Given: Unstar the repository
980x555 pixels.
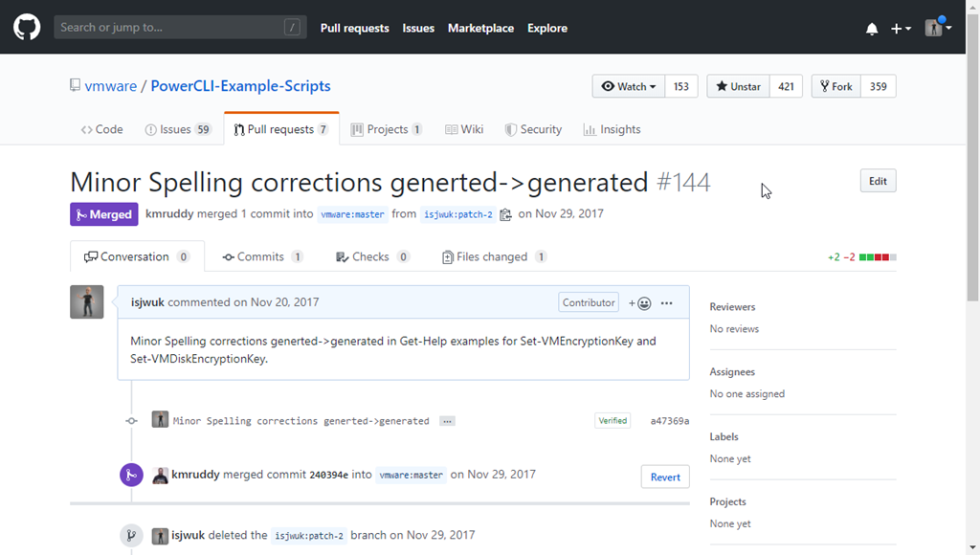Looking at the screenshot, I should 738,86.
